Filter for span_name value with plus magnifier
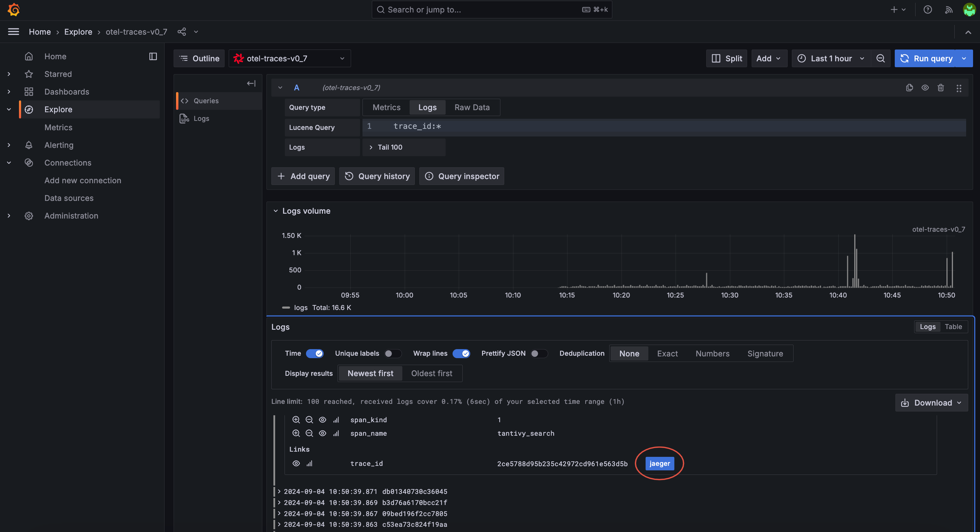 [296, 433]
